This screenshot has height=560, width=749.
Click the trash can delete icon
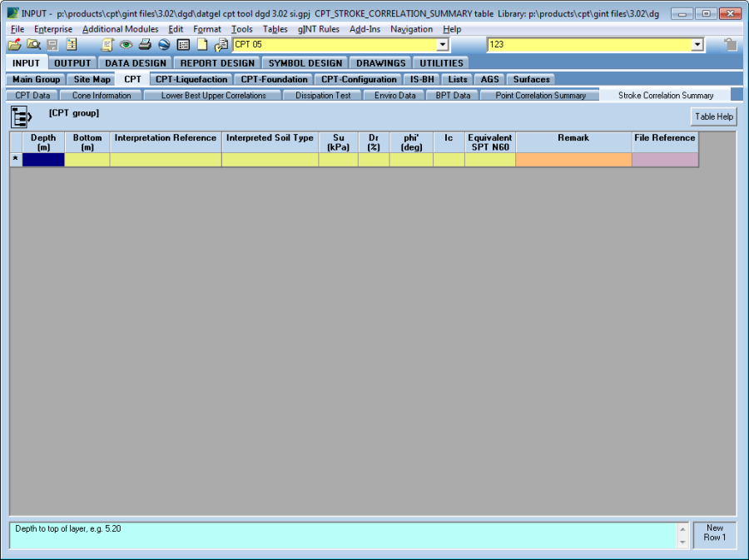coord(730,45)
